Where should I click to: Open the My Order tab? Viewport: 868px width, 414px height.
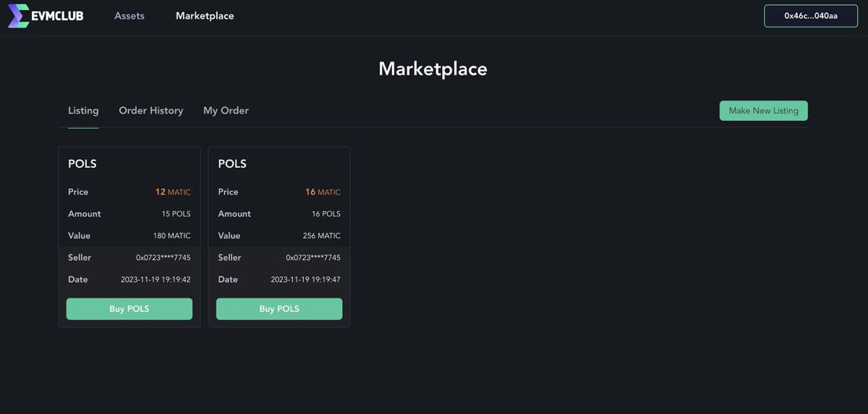pyautogui.click(x=226, y=111)
